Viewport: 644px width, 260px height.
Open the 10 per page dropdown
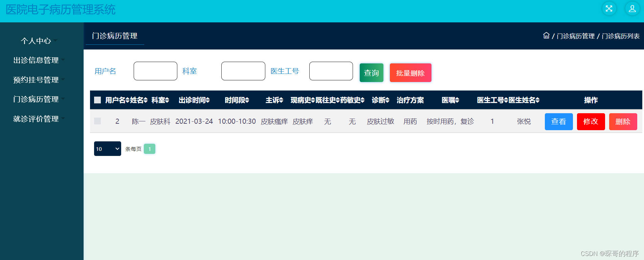click(x=108, y=149)
